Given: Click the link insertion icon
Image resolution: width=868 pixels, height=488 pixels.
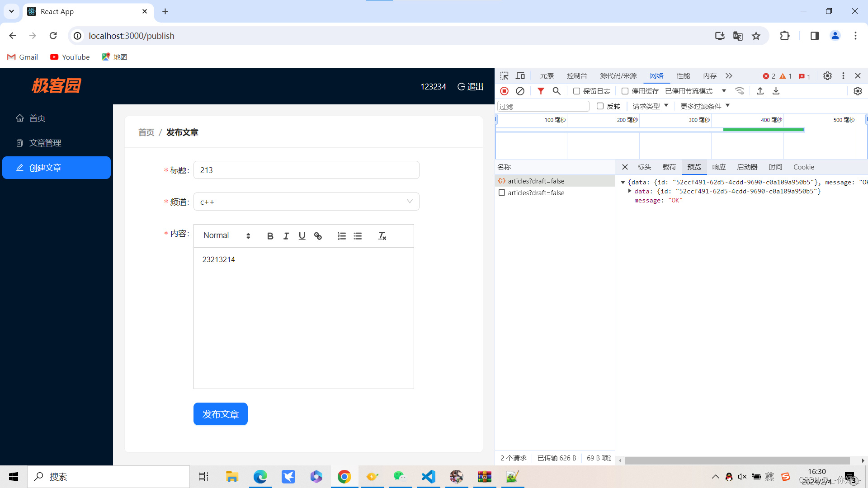Looking at the screenshot, I should 318,235.
